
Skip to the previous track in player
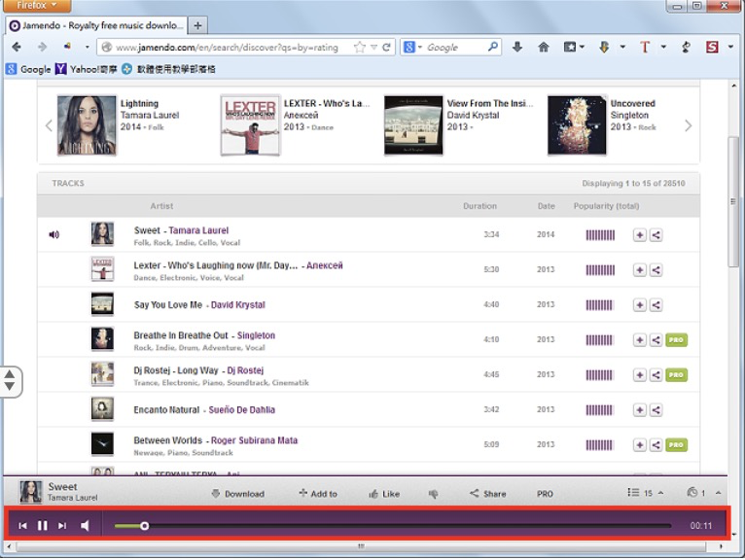22,525
